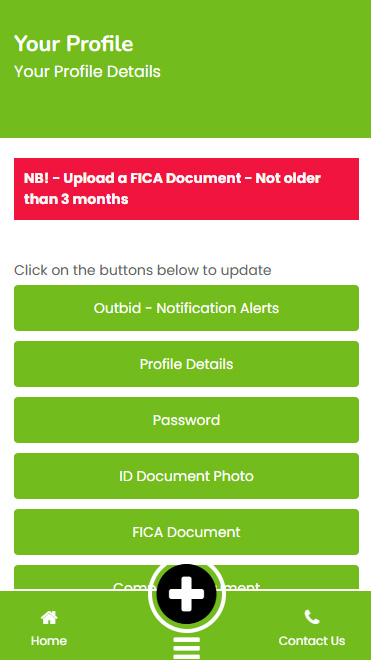371x660 pixels.
Task: Open the Profile Details button
Action: 186,364
